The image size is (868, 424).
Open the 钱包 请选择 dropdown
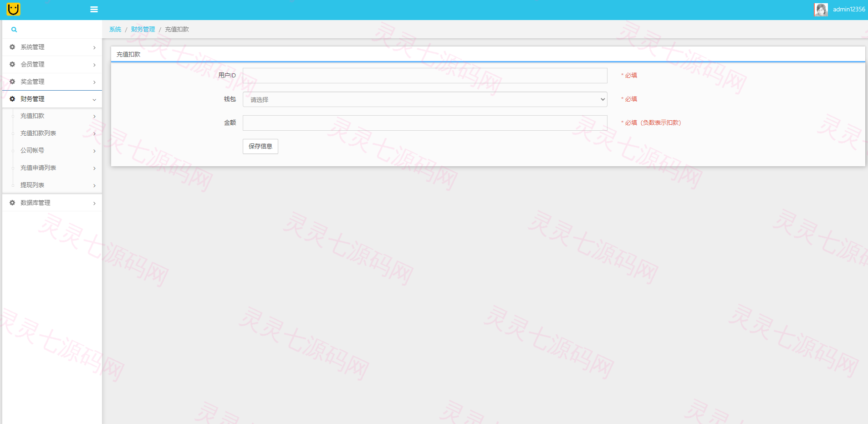click(425, 99)
